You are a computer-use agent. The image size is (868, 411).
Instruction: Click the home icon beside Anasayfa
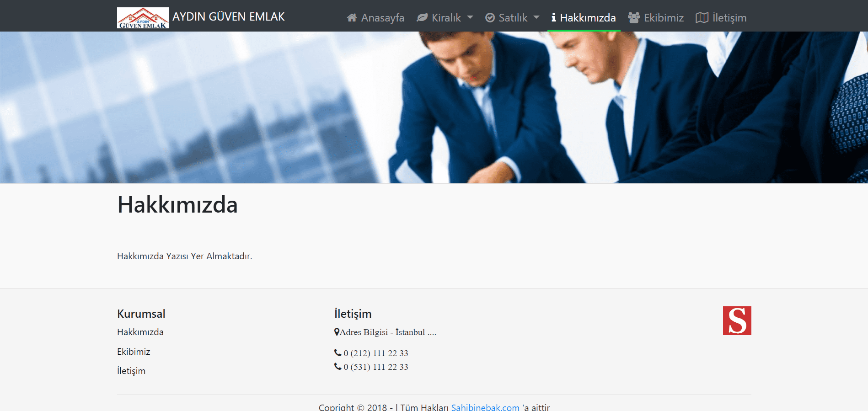pos(352,18)
